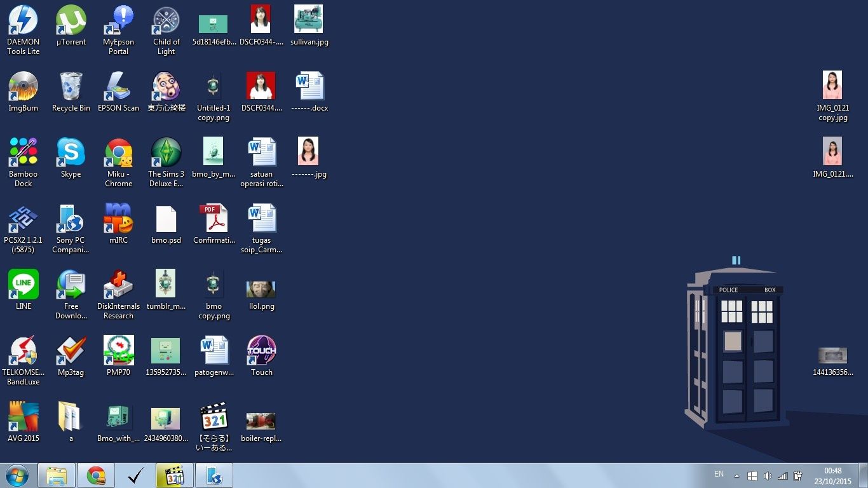
Task: Open the clock showing 00:48
Action: coord(832,476)
